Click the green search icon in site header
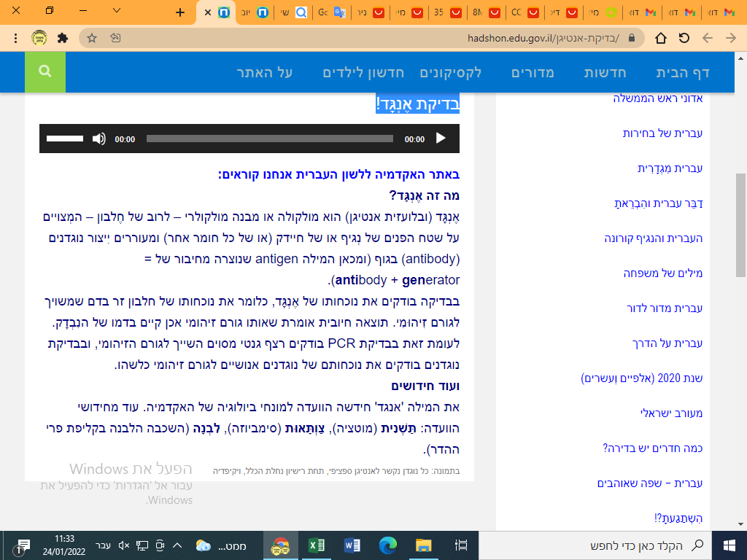Viewport: 747px width, 560px height. click(x=45, y=72)
